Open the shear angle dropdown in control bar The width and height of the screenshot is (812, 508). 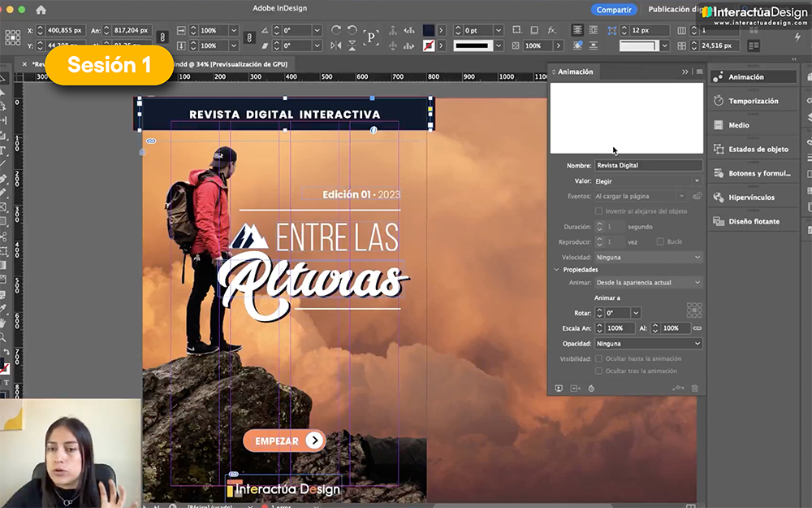[x=317, y=46]
